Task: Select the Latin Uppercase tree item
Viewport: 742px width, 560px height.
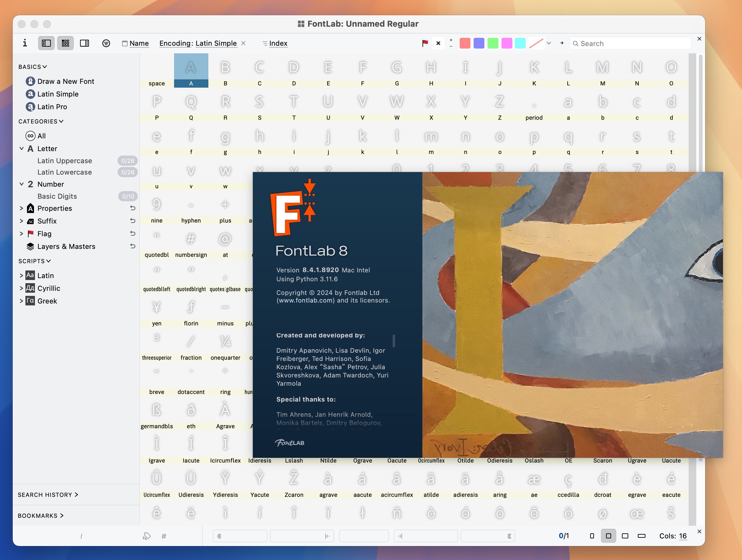Action: (x=65, y=160)
